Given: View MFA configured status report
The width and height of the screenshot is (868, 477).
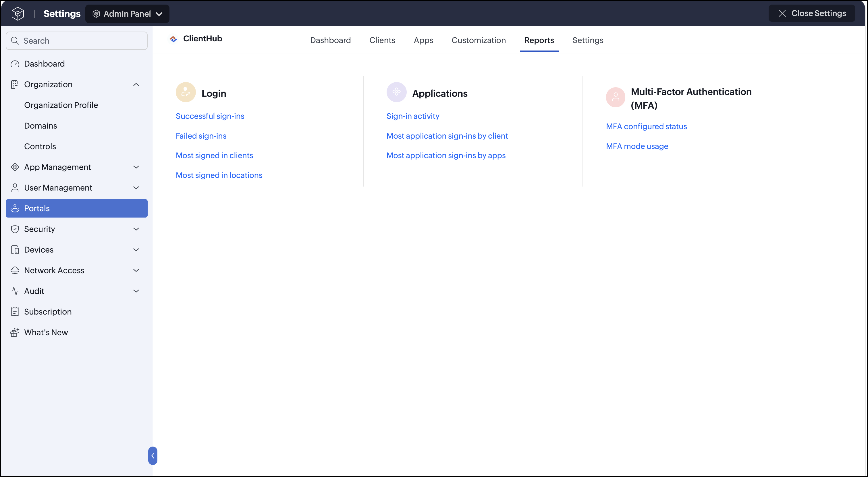Looking at the screenshot, I should click(646, 127).
